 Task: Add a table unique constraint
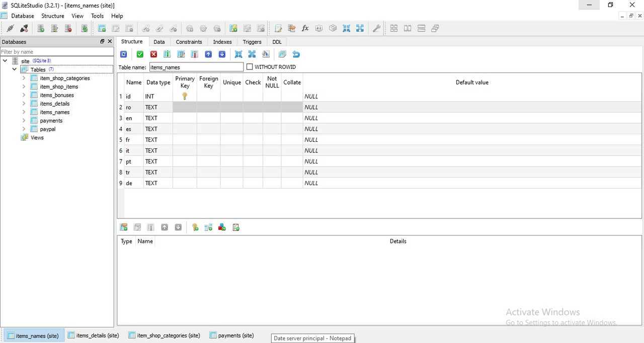click(x=222, y=227)
